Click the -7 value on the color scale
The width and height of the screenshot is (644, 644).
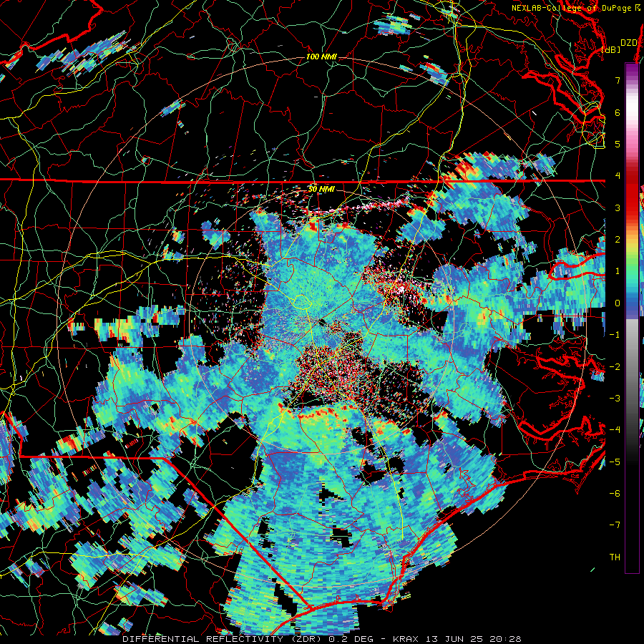[x=615, y=525]
